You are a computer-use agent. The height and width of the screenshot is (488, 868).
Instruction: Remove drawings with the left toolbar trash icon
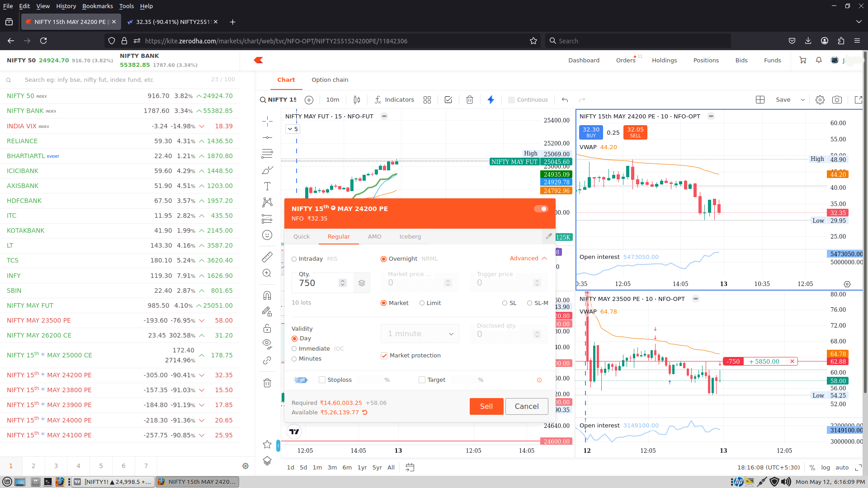(267, 383)
